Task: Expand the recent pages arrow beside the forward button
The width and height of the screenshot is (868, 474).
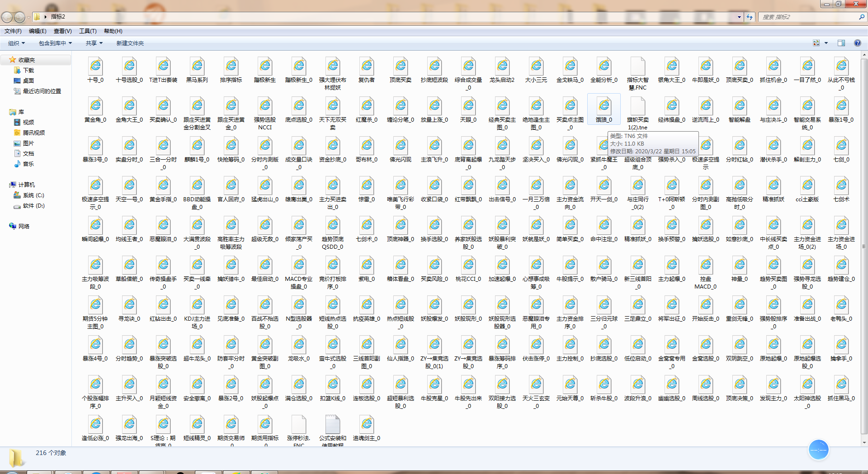Action: [28, 17]
